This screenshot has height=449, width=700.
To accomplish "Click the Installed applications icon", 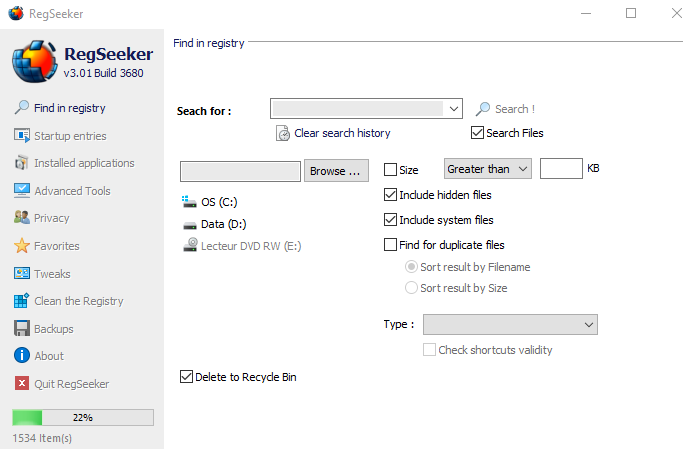I will (21, 163).
